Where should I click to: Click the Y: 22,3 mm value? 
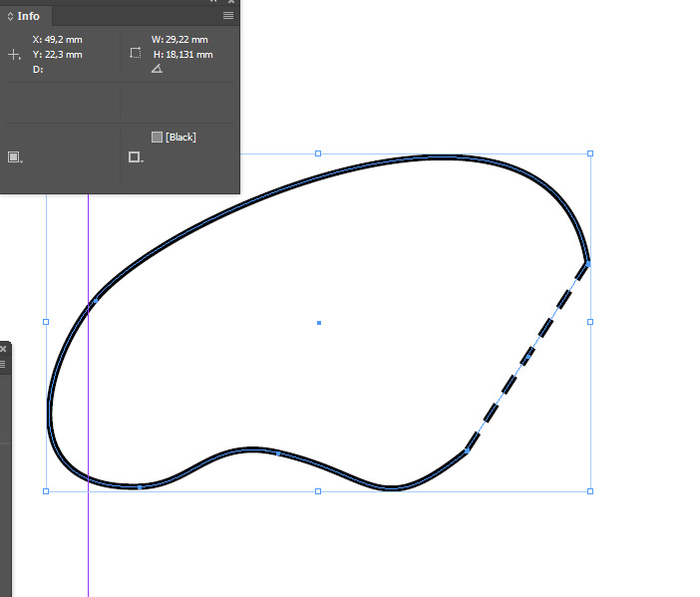[x=57, y=55]
